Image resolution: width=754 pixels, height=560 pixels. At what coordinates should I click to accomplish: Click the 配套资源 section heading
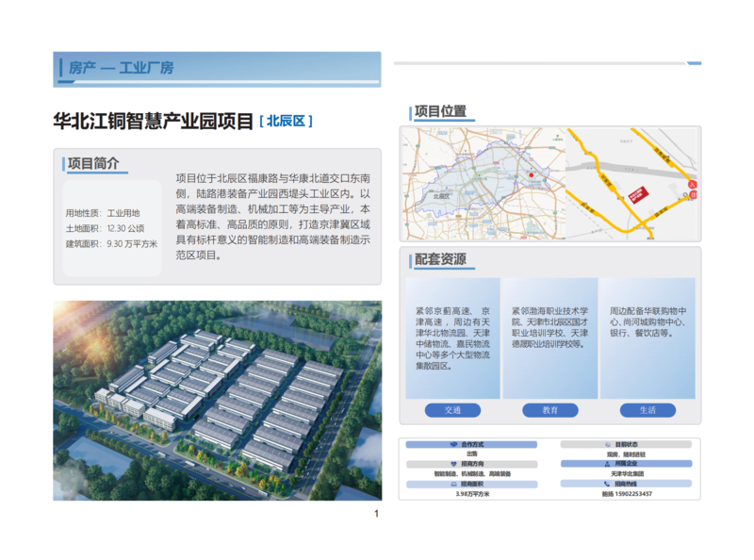point(440,259)
